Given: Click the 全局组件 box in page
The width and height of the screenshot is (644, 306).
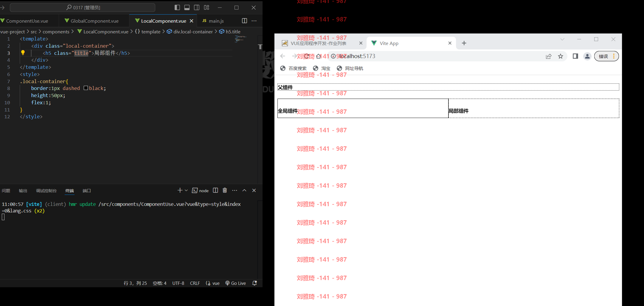Looking at the screenshot, I should (x=363, y=108).
